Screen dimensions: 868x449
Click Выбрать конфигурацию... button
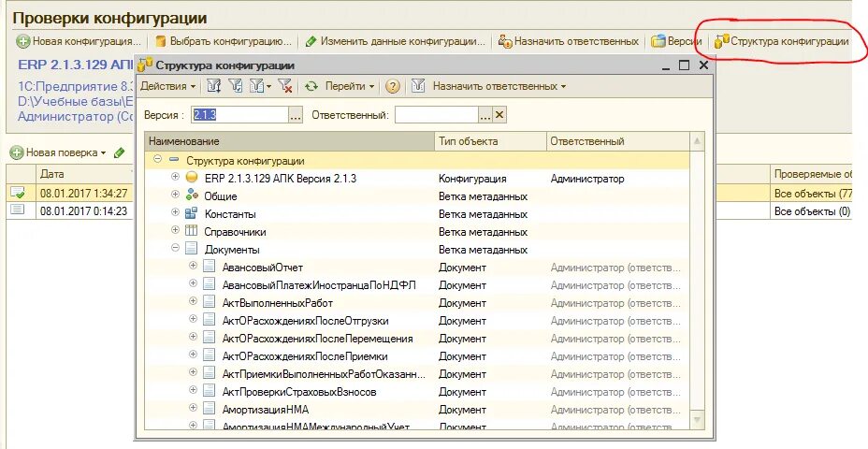224,41
